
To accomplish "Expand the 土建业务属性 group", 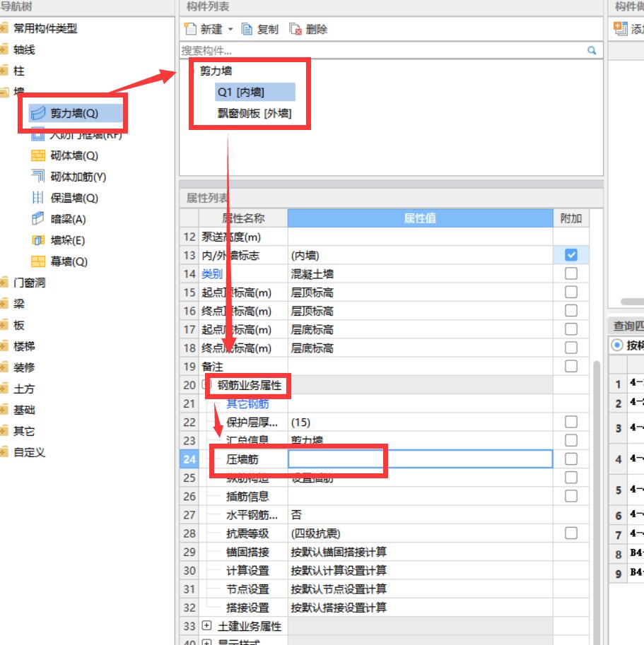I will [x=206, y=626].
